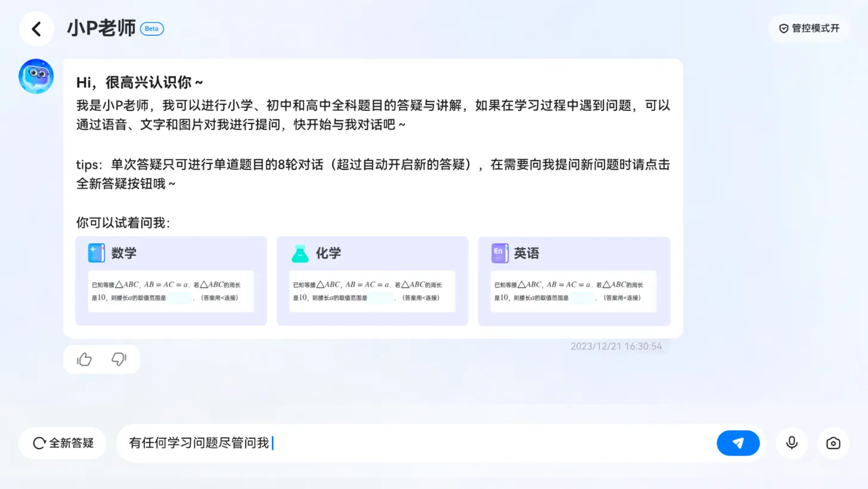The width and height of the screenshot is (868, 489).
Task: Click the Beta badge beside 小P老师
Action: click(x=151, y=28)
